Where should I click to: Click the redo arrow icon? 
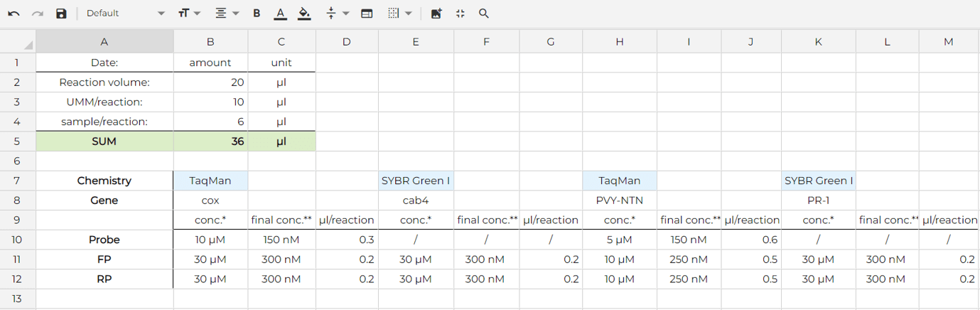point(38,14)
